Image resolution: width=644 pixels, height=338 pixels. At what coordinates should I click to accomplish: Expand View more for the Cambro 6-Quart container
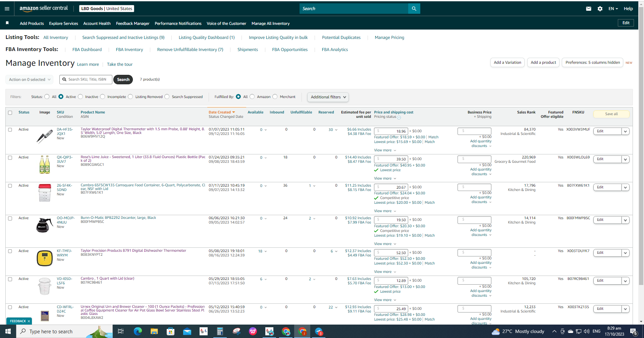tap(385, 211)
